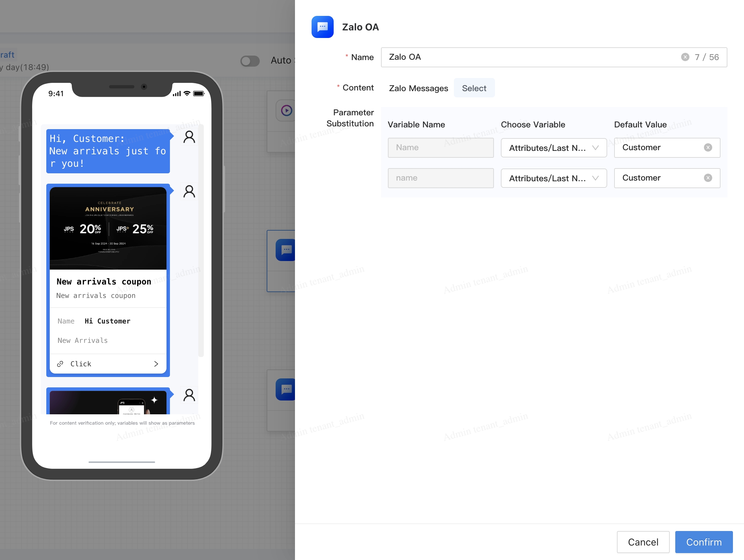The height and width of the screenshot is (560, 744).
Task: Click the coupon card's user avatar icon
Action: (189, 191)
